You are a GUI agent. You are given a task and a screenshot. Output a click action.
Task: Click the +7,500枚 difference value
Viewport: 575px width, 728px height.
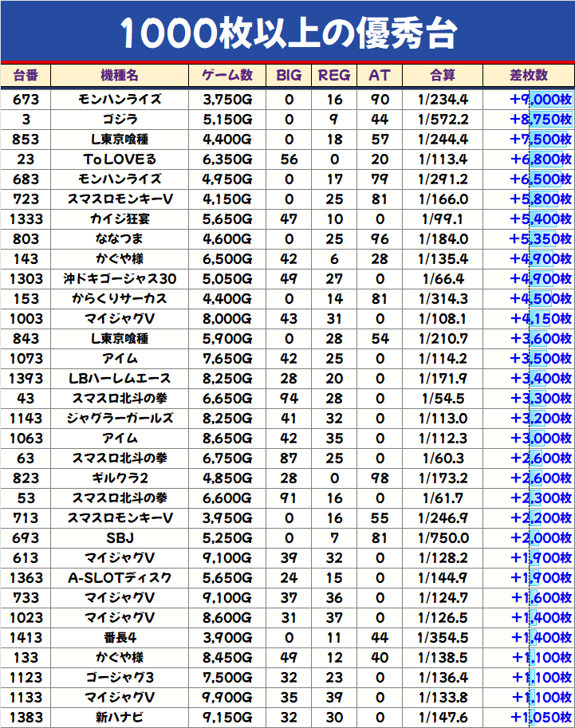(x=541, y=140)
